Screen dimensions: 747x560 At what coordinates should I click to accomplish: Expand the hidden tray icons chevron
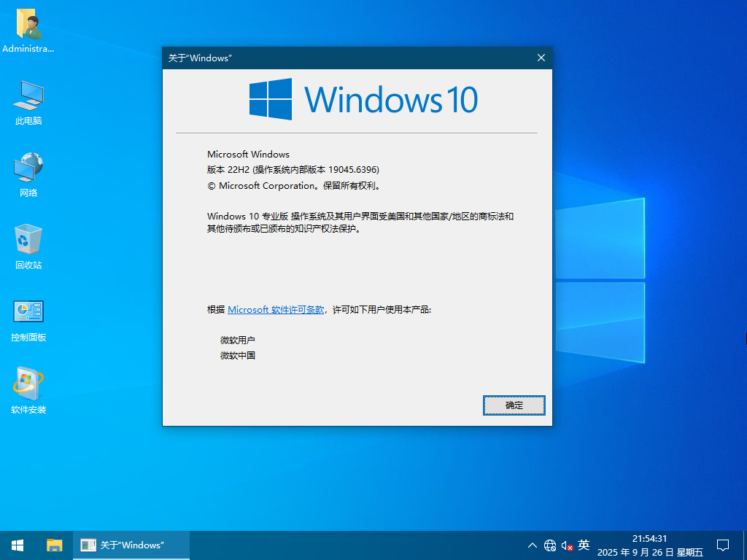tap(533, 545)
